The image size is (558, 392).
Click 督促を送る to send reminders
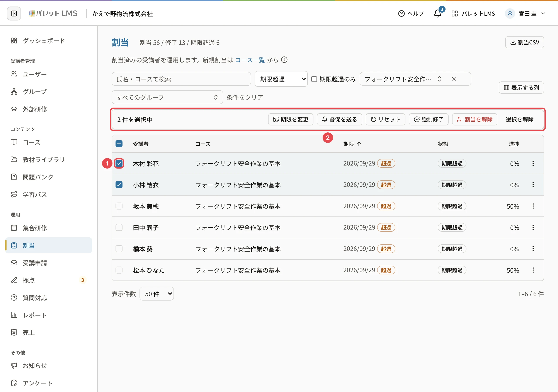pyautogui.click(x=339, y=120)
